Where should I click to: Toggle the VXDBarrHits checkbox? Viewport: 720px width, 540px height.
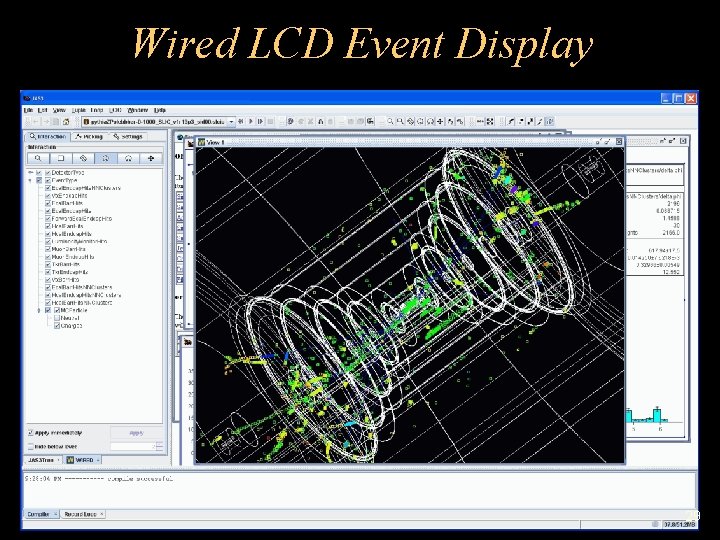click(x=47, y=280)
